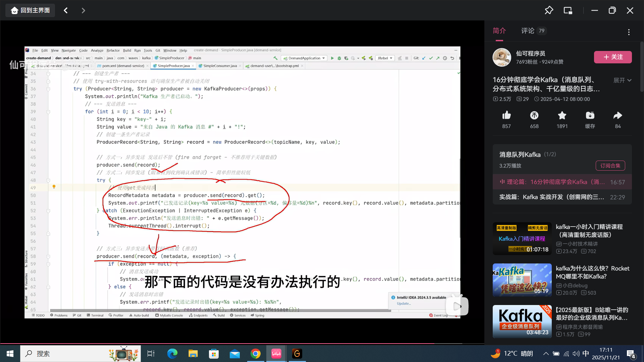Viewport: 644px width, 362px height.
Task: Click the share arrow icon
Action: [x=618, y=116]
